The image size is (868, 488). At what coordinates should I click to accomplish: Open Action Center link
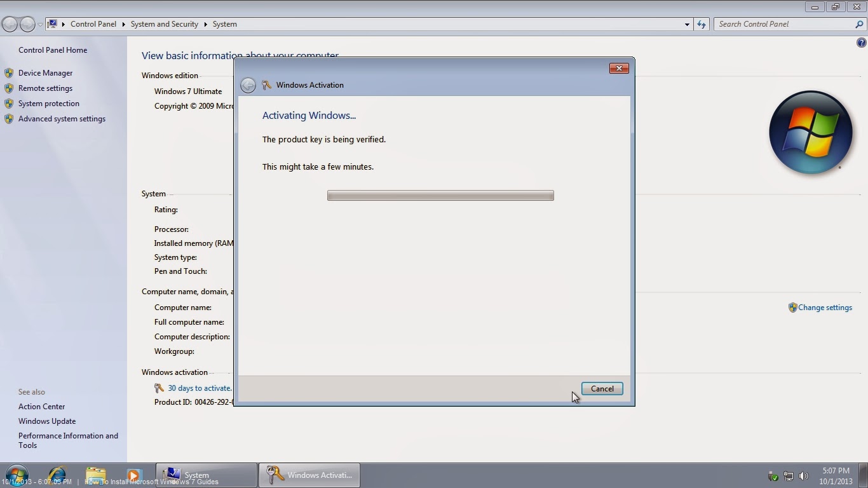pyautogui.click(x=41, y=407)
